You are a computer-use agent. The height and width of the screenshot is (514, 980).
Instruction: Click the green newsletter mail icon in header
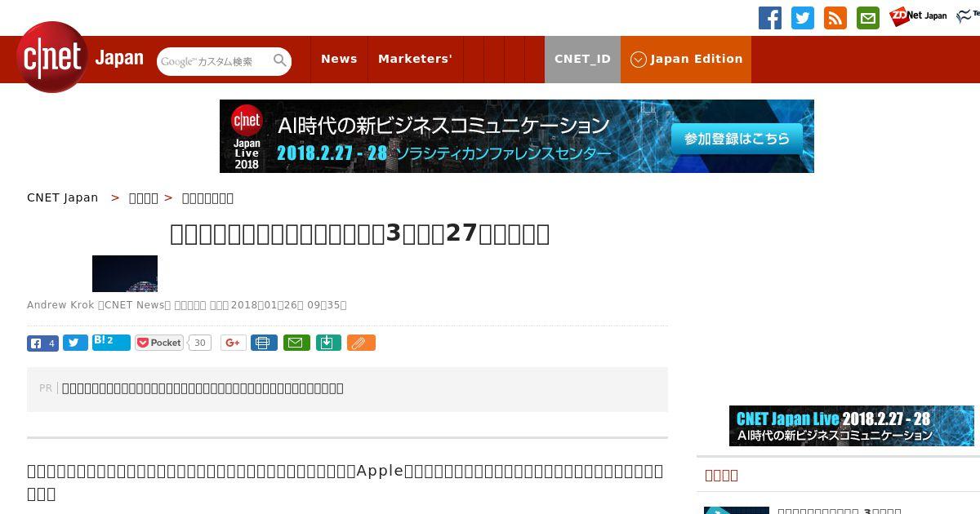click(868, 18)
